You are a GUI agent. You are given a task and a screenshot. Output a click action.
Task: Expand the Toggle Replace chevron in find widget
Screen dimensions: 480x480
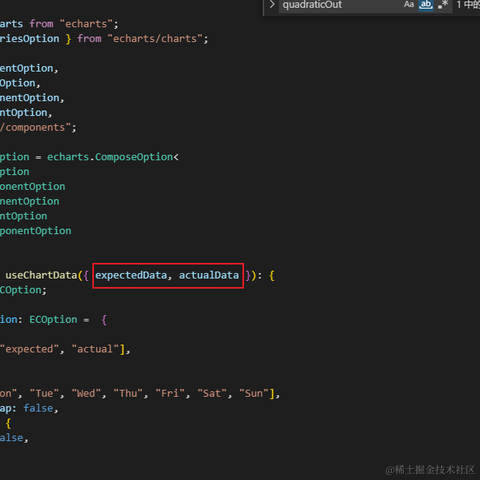(x=272, y=5)
